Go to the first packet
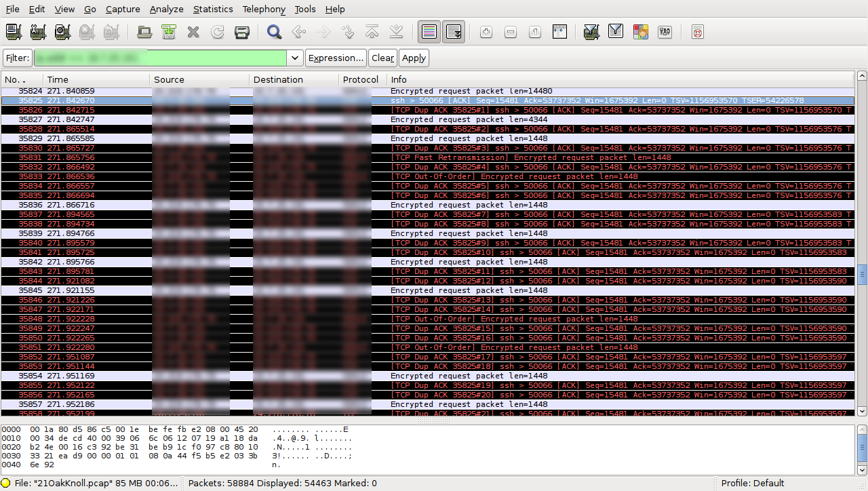The width and height of the screenshot is (868, 491). pos(372,32)
